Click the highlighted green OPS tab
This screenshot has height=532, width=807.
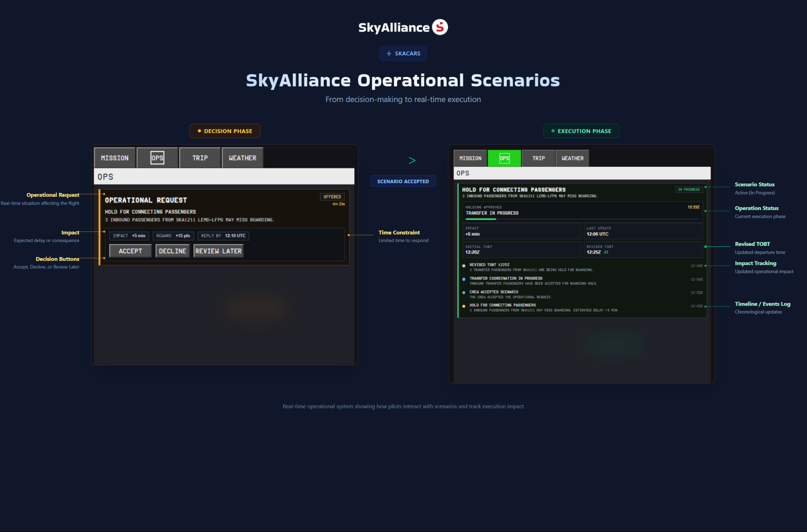coord(504,158)
